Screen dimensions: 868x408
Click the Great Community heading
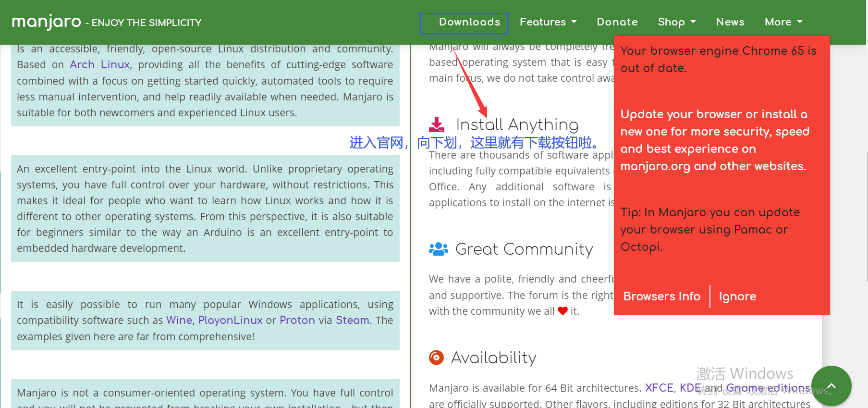(524, 249)
